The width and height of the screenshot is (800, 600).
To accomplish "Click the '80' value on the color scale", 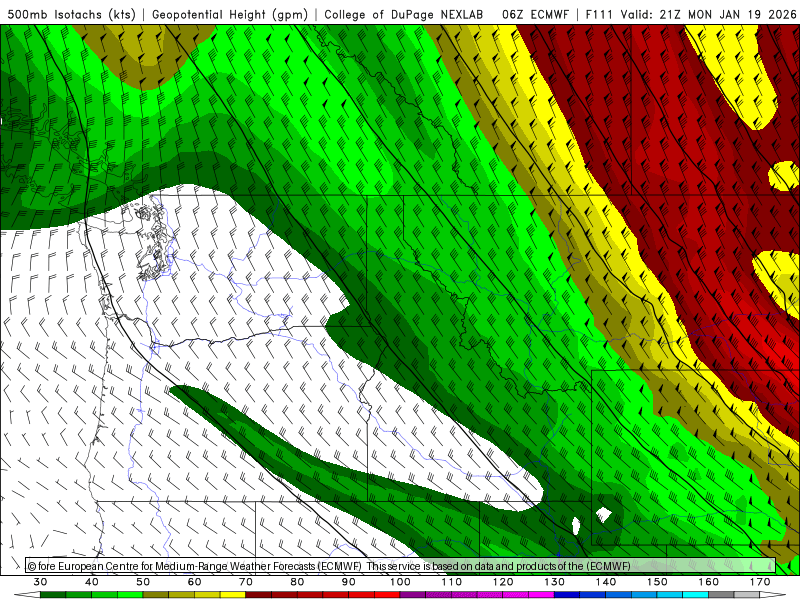I will tap(297, 582).
